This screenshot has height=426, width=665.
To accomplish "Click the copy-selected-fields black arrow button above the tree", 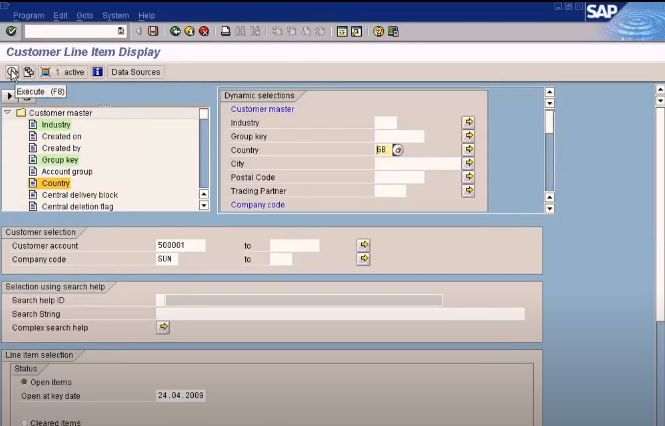I will coord(9,96).
